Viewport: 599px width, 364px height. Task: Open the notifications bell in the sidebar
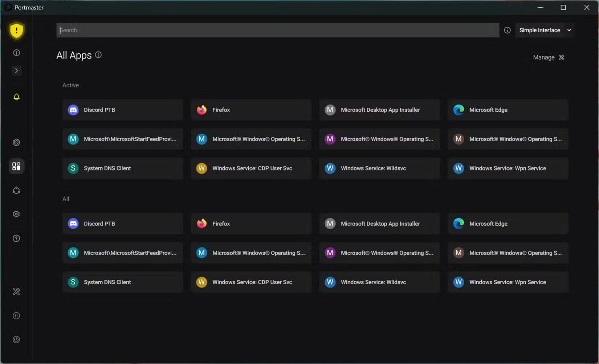click(x=16, y=97)
